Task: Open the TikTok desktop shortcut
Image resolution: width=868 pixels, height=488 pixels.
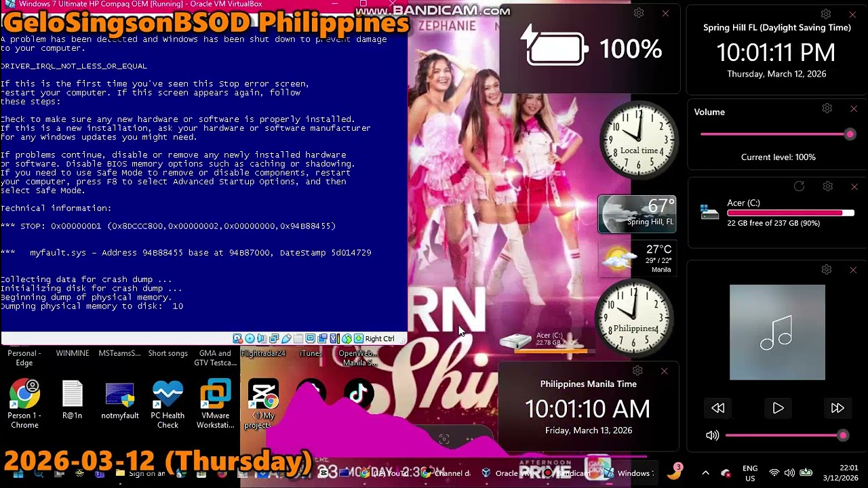Action: [x=359, y=393]
